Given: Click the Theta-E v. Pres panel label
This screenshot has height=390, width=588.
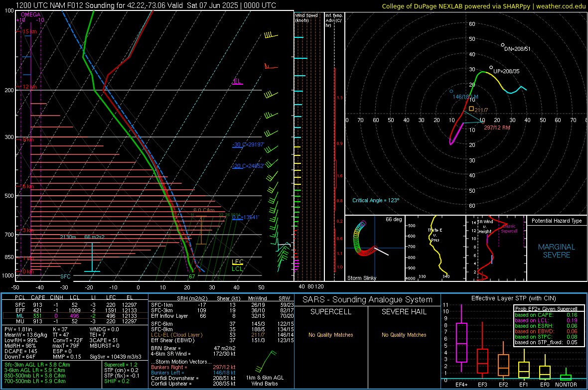Looking at the screenshot, I should (435, 235).
